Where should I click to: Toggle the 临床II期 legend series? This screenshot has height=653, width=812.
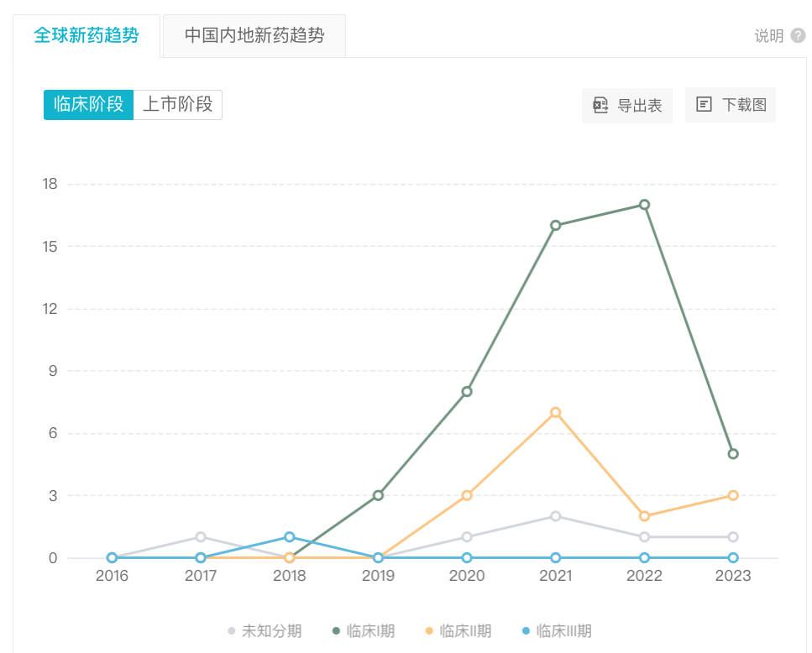pos(458,631)
